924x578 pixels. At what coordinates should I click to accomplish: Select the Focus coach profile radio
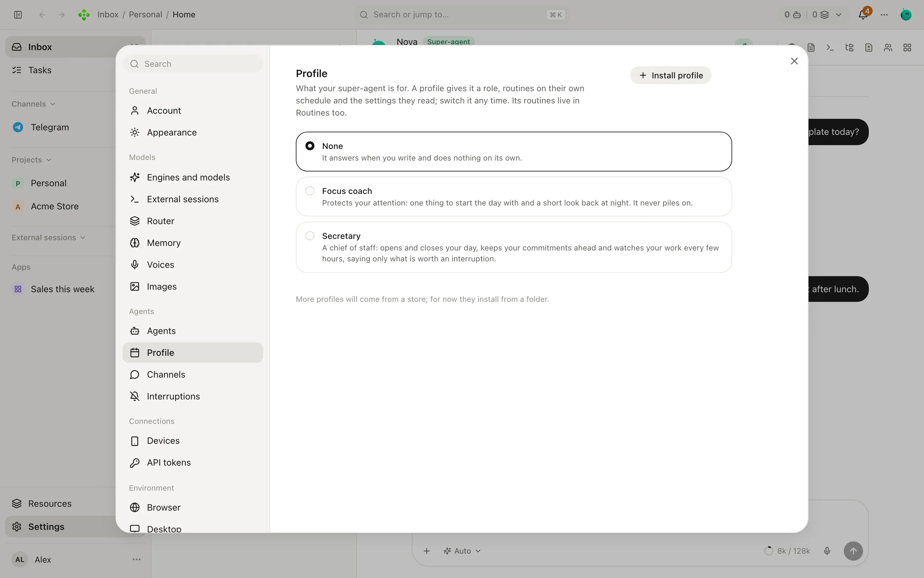pos(310,191)
